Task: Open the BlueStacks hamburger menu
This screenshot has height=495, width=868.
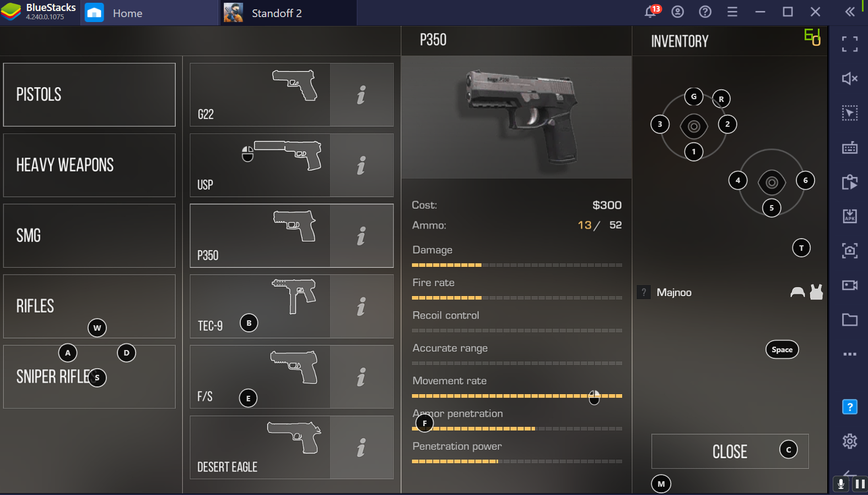Action: [x=732, y=12]
